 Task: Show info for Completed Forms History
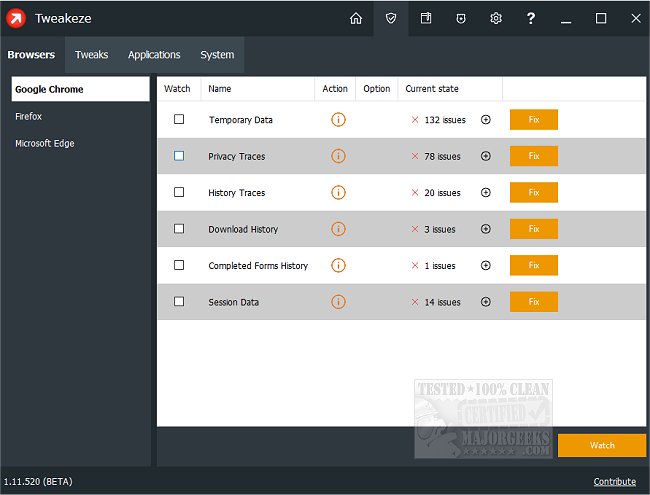[338, 265]
